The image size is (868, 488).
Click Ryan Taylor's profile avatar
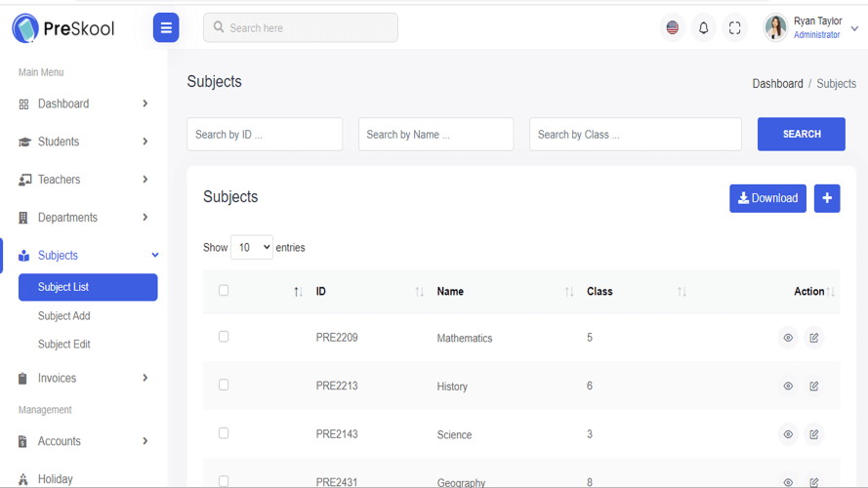[775, 27]
